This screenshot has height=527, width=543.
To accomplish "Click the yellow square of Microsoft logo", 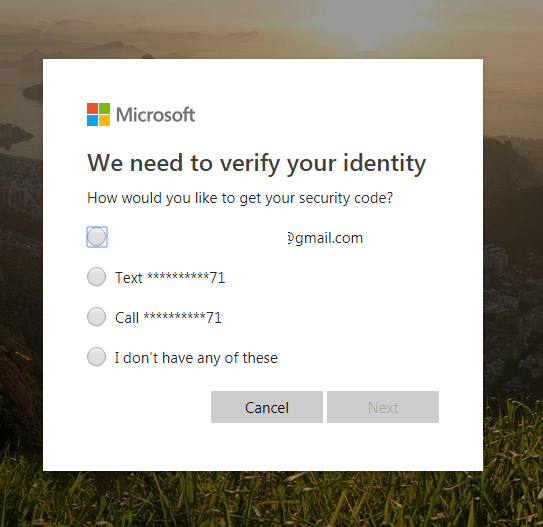I will [105, 120].
